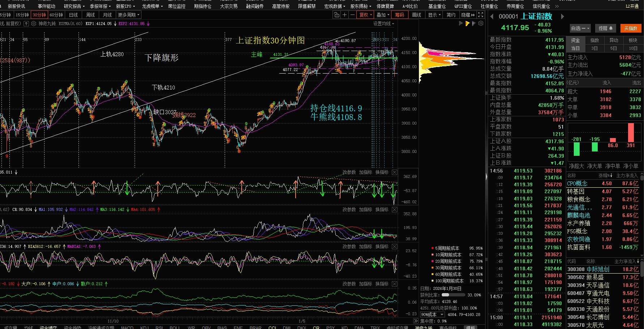Select 3日 fund flow tab
Screen dimensions: 644x329
594,48
